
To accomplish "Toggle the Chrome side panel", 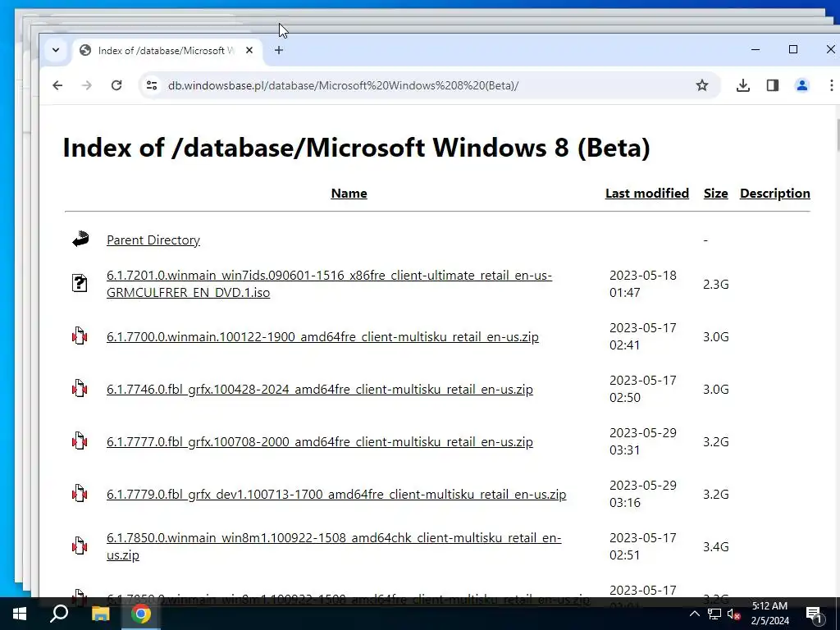I will pos(773,85).
